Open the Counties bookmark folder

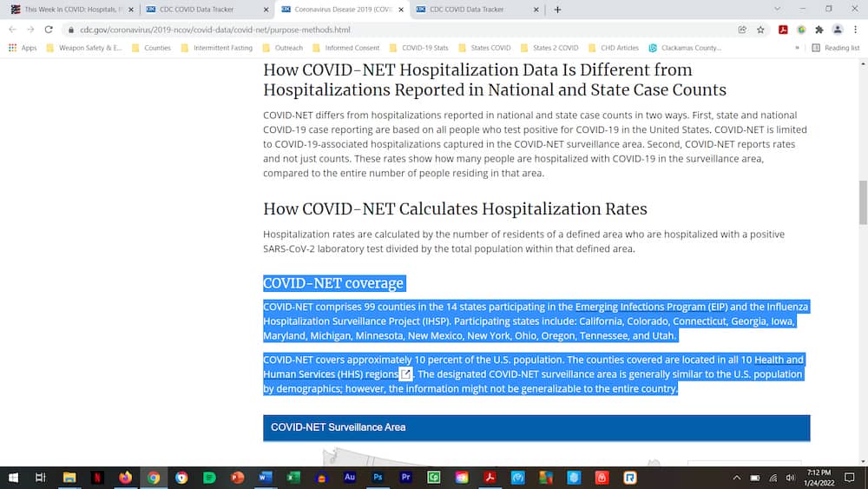152,48
